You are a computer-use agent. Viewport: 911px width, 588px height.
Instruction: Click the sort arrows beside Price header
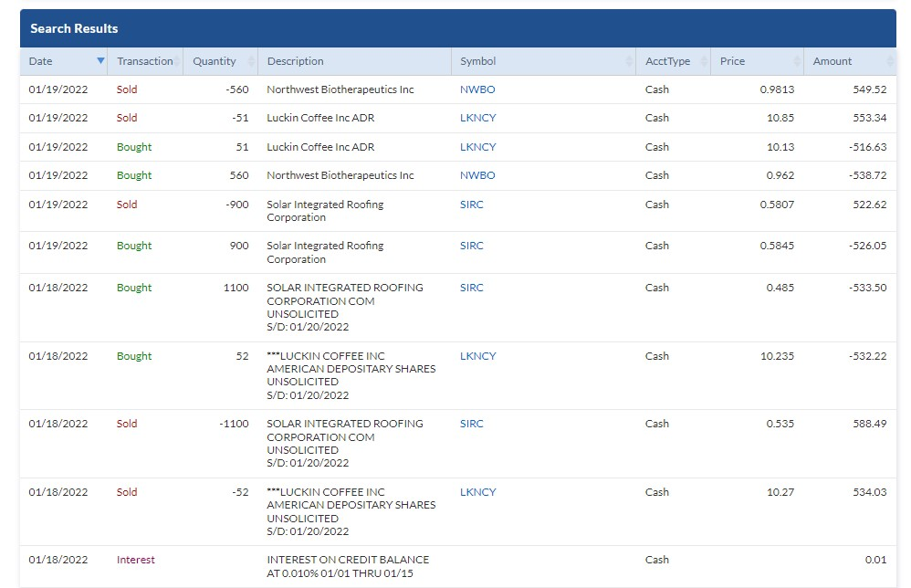click(797, 61)
